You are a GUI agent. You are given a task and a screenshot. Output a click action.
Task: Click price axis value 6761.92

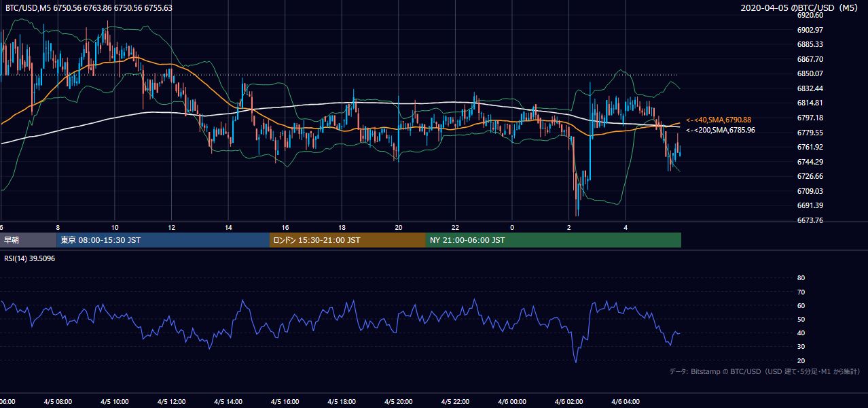pos(810,147)
